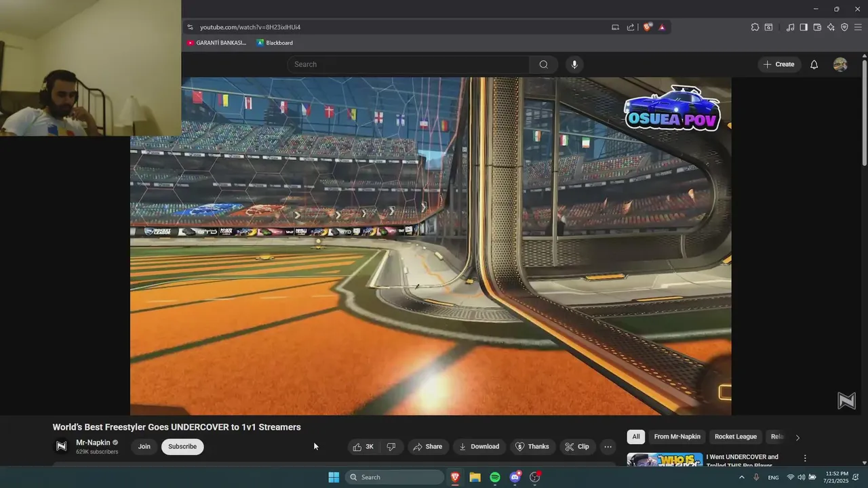Open options menu for recommended video
868x488 pixels.
pyautogui.click(x=805, y=459)
